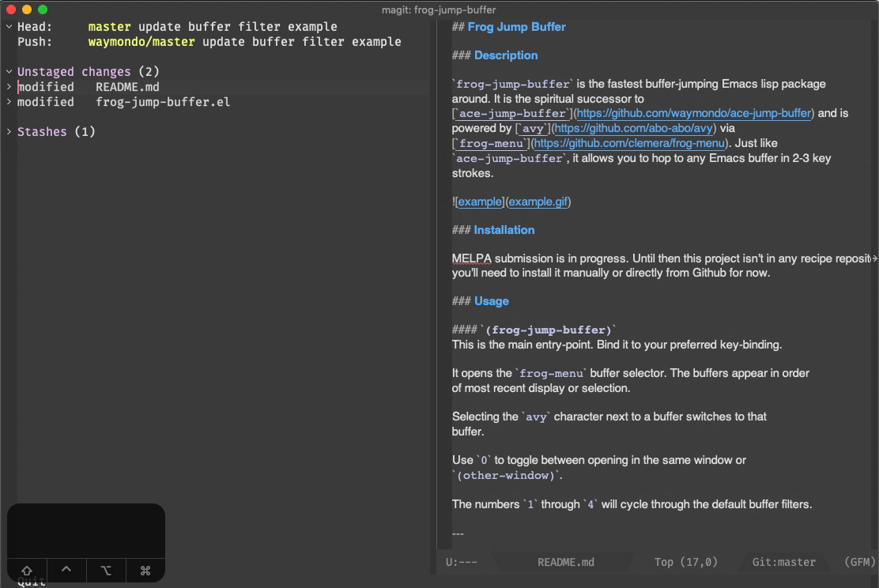Click the Control caret key icon
This screenshot has height=588, width=879.
tap(66, 570)
